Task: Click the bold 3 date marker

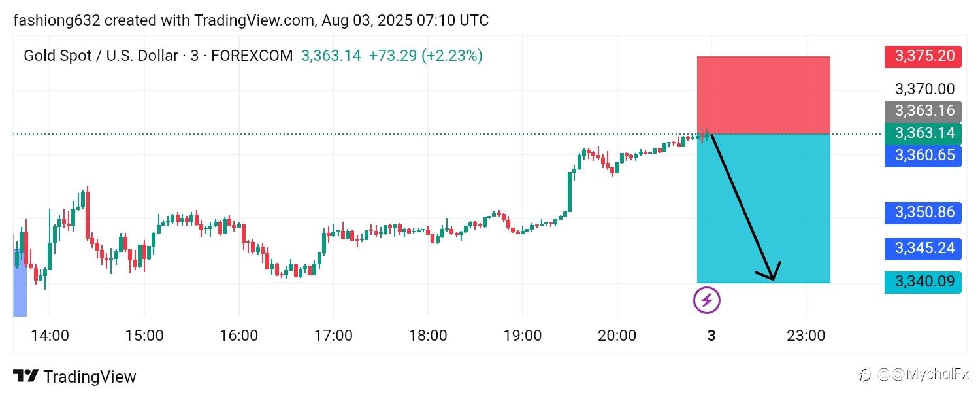Action: tap(711, 336)
